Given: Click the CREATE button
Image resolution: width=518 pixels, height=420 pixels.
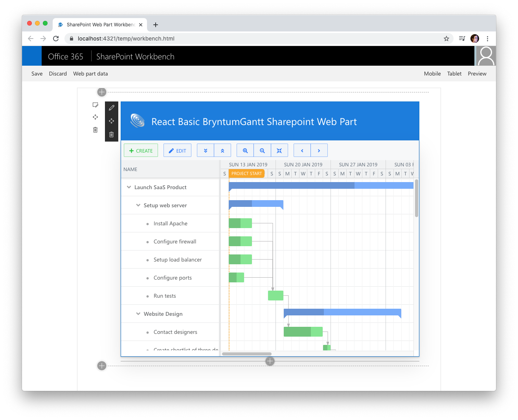Looking at the screenshot, I should coord(141,150).
